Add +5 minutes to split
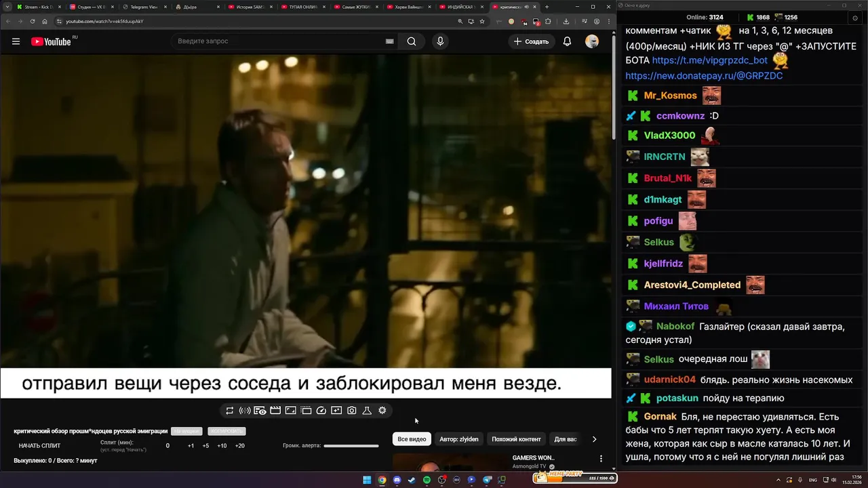Screen dimensions: 868x488 205,446
